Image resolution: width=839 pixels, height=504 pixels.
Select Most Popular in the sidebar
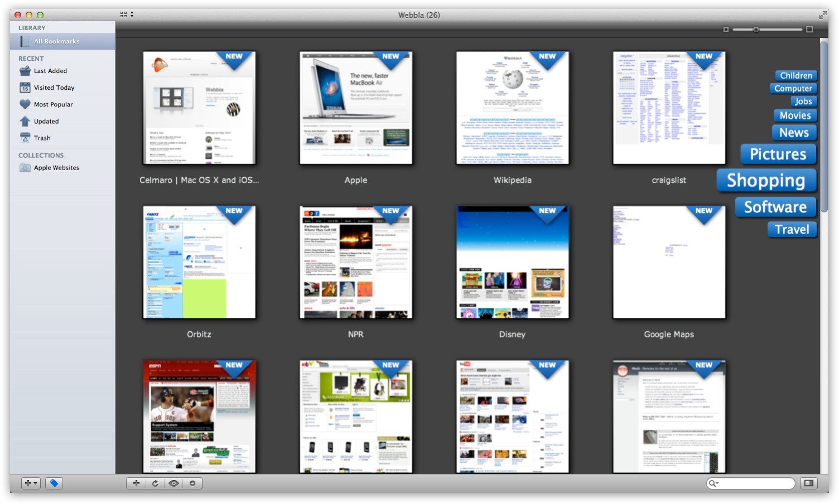pos(54,104)
